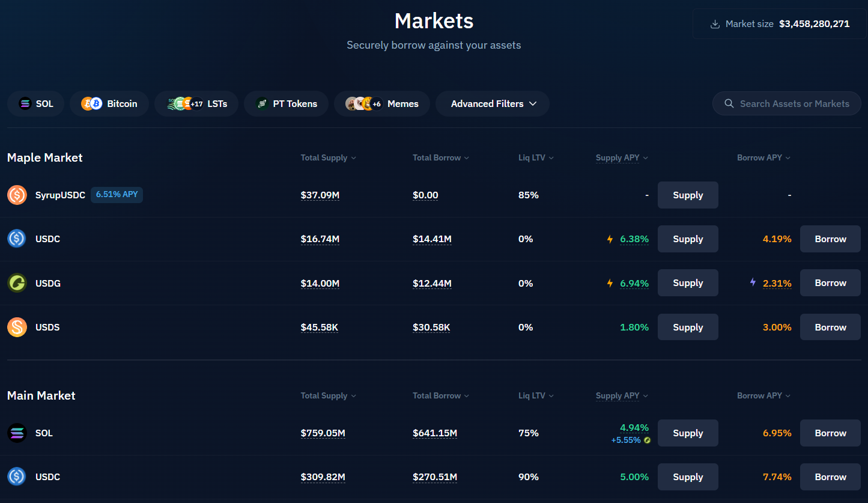Sort Main Market by Supply APY
This screenshot has width=868, height=503.
point(622,395)
